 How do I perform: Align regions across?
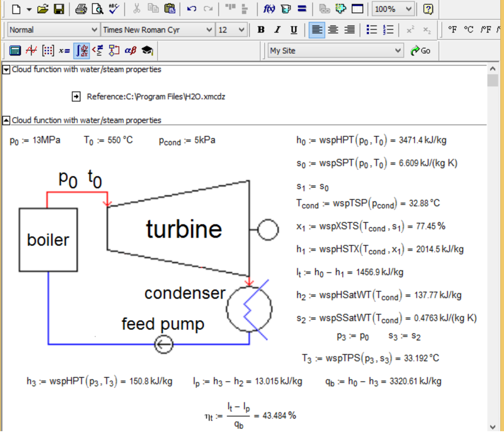click(230, 8)
